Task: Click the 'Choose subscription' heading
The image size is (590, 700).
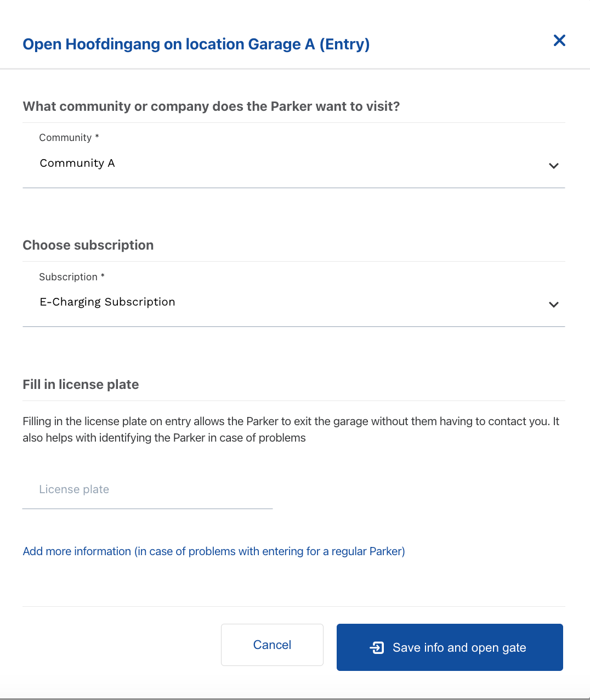Action: [88, 245]
